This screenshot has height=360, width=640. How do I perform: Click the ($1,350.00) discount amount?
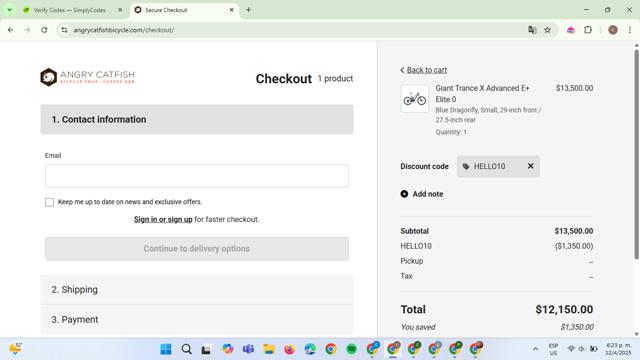click(x=573, y=246)
